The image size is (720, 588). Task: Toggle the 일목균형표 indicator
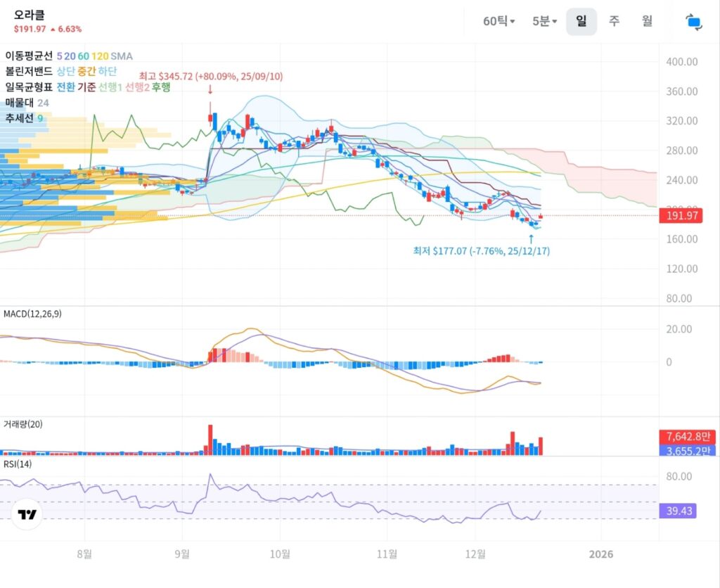click(29, 87)
